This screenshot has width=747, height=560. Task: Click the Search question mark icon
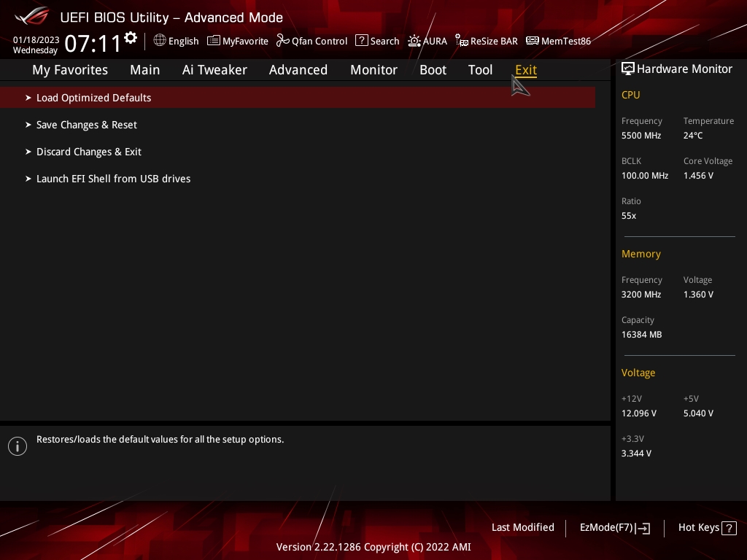click(362, 41)
